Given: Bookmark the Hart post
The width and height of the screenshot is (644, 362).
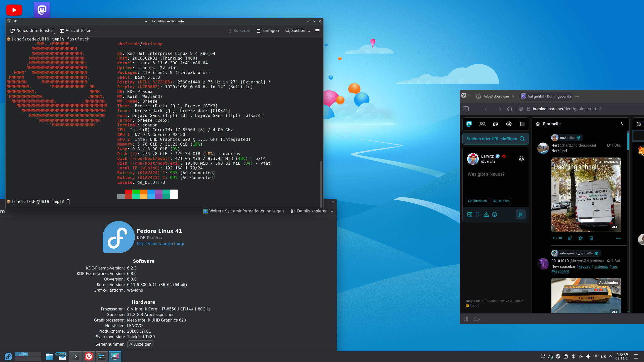Looking at the screenshot, I should [591, 238].
